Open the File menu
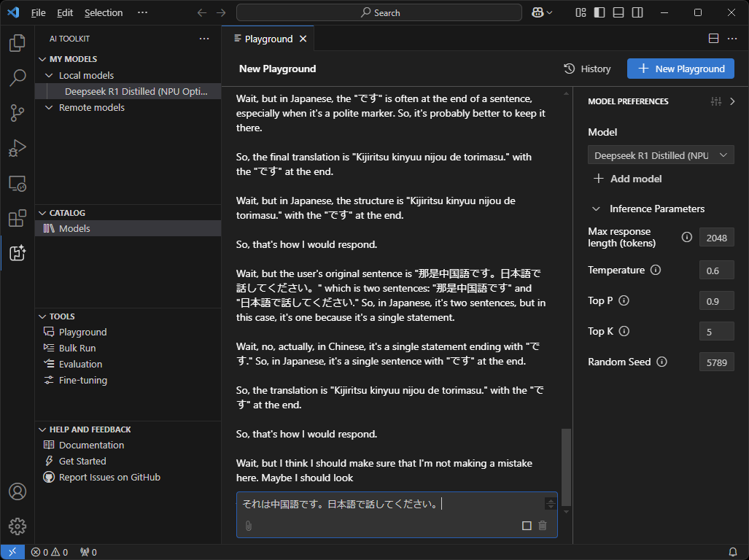This screenshot has height=560, width=749. coord(39,12)
